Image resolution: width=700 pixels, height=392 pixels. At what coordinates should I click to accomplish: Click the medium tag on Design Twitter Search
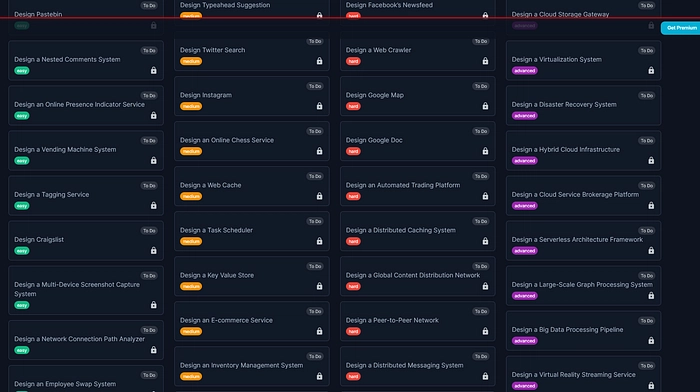coord(191,61)
